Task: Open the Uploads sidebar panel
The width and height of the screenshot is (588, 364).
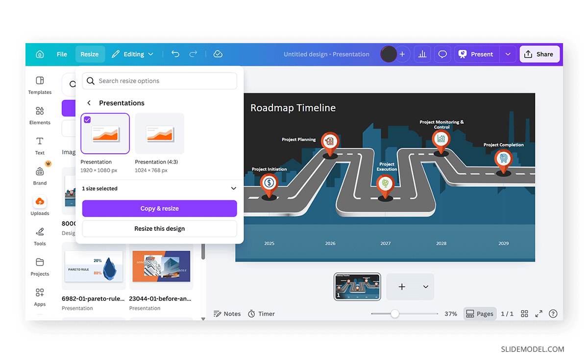Action: tap(40, 205)
